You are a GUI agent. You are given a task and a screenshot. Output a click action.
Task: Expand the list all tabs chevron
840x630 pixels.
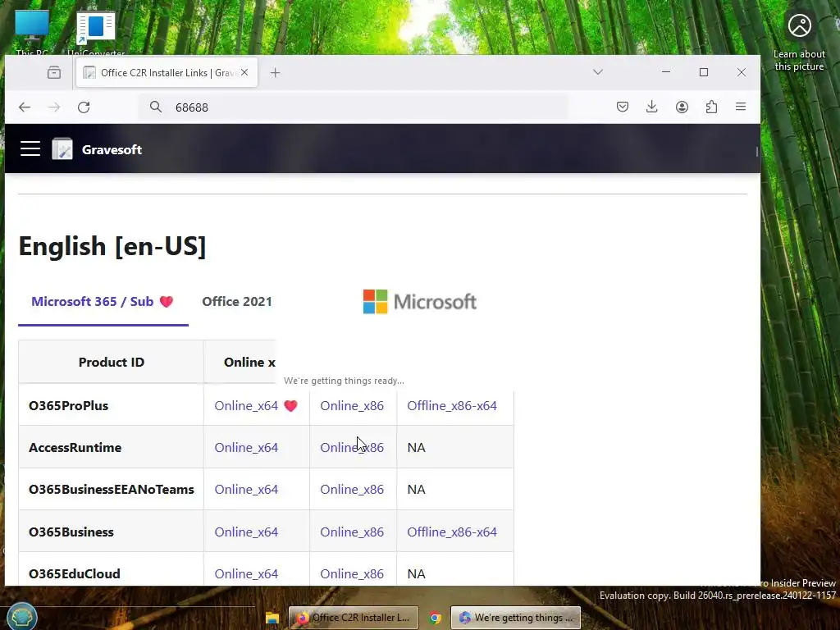[598, 72]
